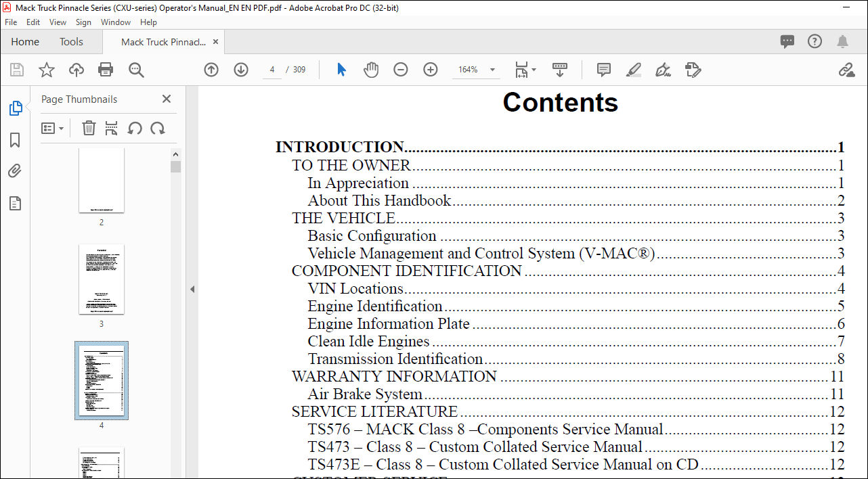
Task: Print the document using the printer icon
Action: [106, 70]
